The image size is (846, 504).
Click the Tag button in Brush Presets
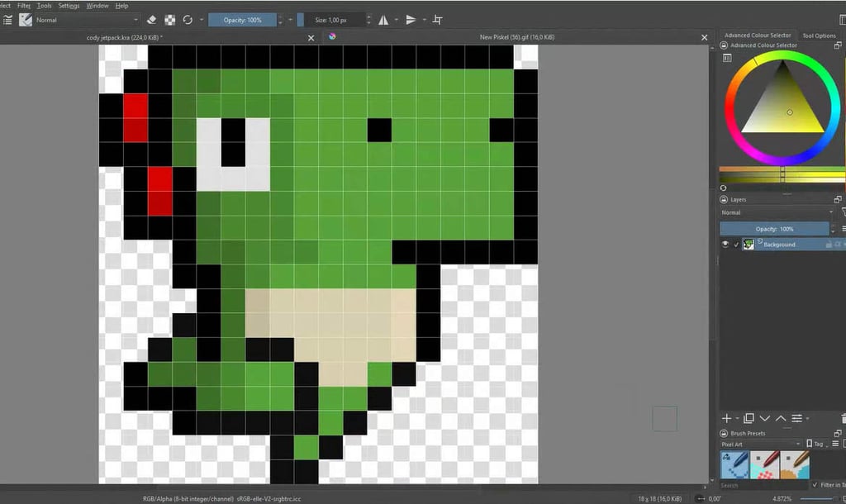click(817, 445)
